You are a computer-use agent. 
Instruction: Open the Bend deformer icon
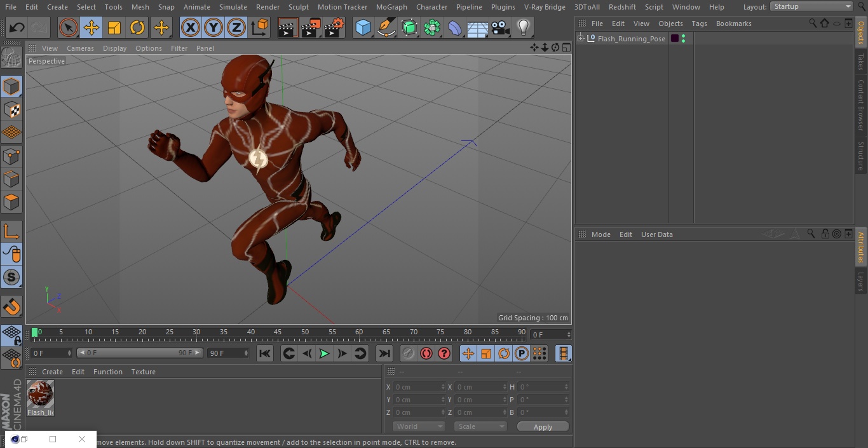coord(455,27)
